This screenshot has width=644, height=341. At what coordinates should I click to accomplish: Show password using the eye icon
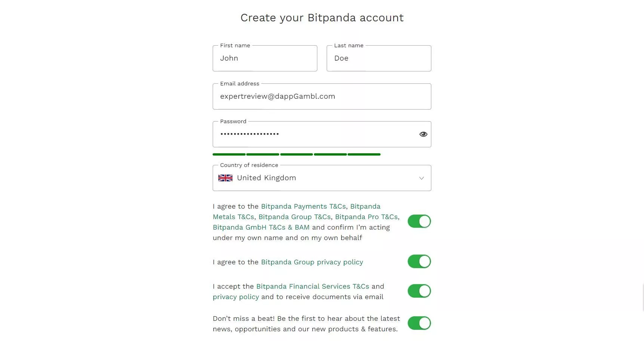423,134
